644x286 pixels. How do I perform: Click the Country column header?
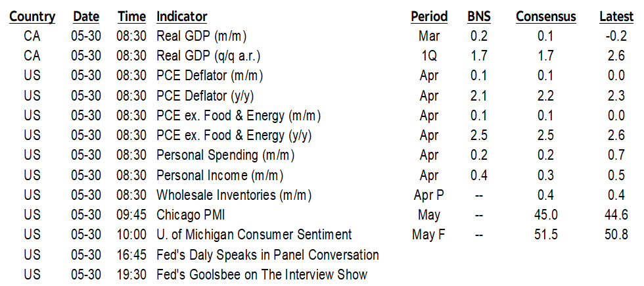click(32, 16)
